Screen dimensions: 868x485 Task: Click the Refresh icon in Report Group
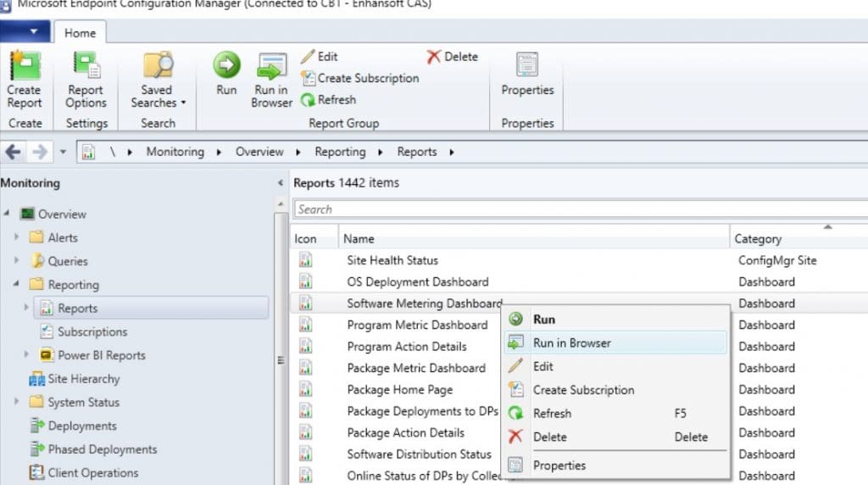coord(308,100)
